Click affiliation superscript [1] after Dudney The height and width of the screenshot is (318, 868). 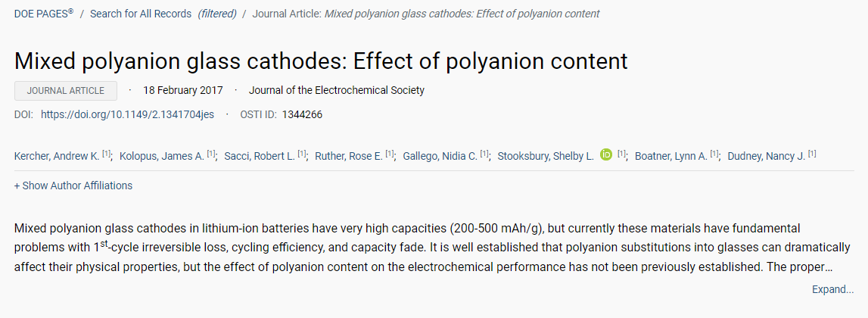[812, 154]
